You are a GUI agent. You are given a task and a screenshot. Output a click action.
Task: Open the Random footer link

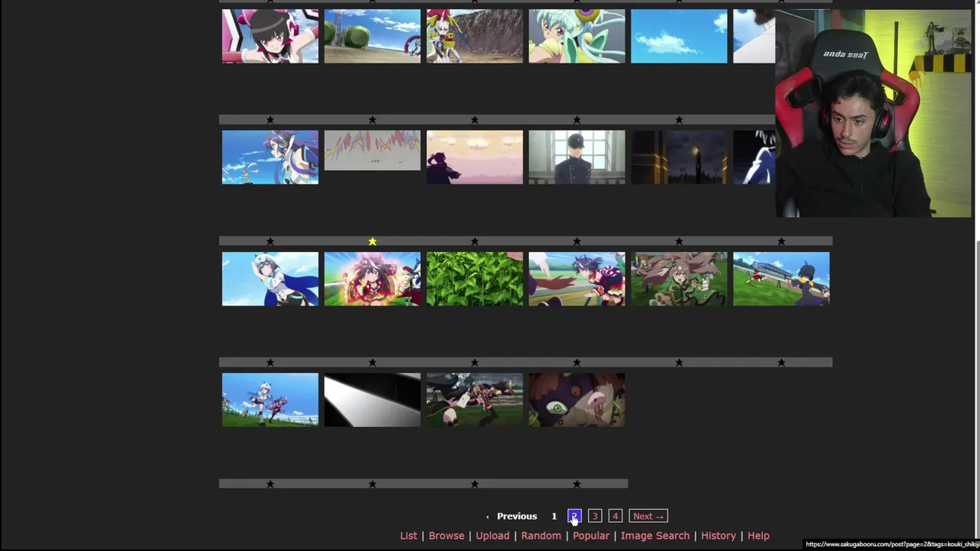[x=541, y=536]
